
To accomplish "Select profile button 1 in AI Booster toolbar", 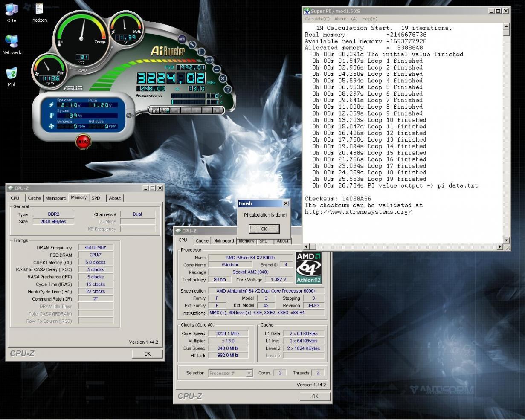I will coord(186,110).
